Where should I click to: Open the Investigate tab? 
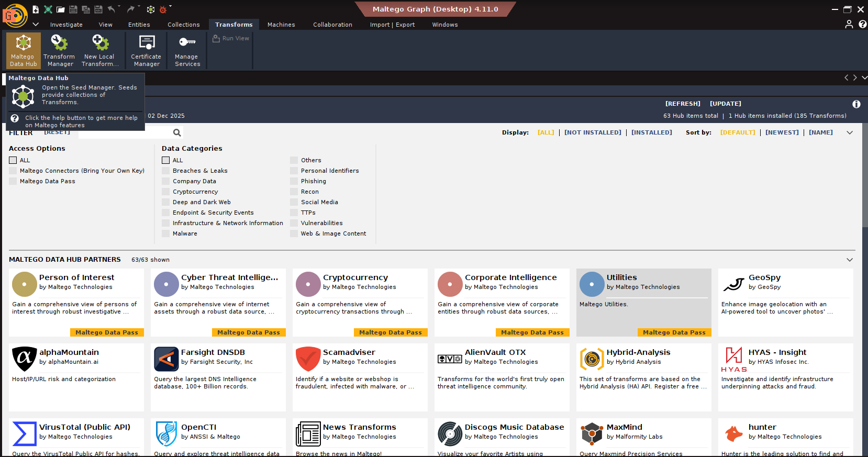66,25
